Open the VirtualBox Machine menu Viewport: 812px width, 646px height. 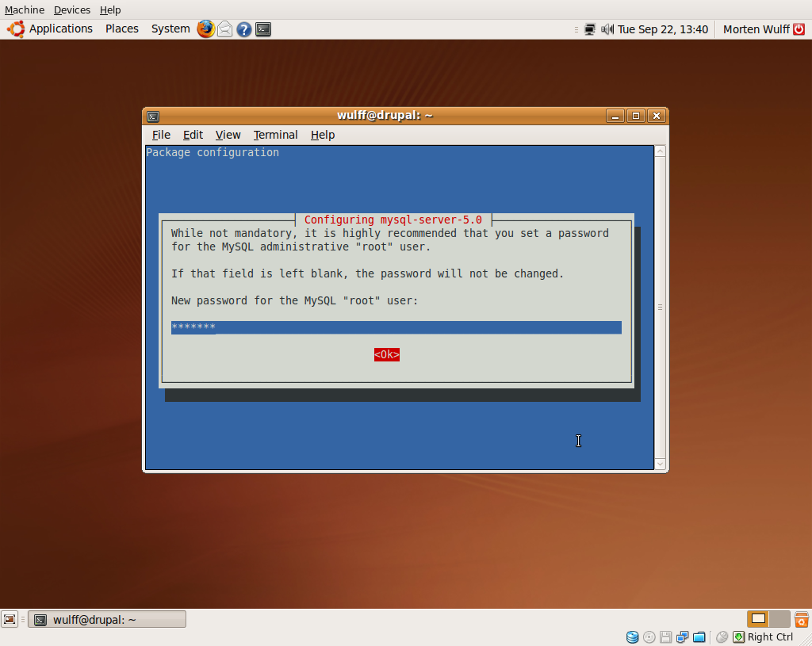[25, 10]
